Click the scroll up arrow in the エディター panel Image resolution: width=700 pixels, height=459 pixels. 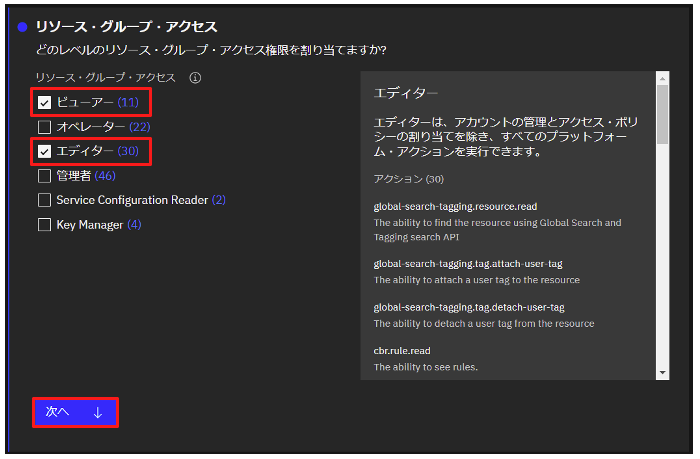click(x=662, y=76)
